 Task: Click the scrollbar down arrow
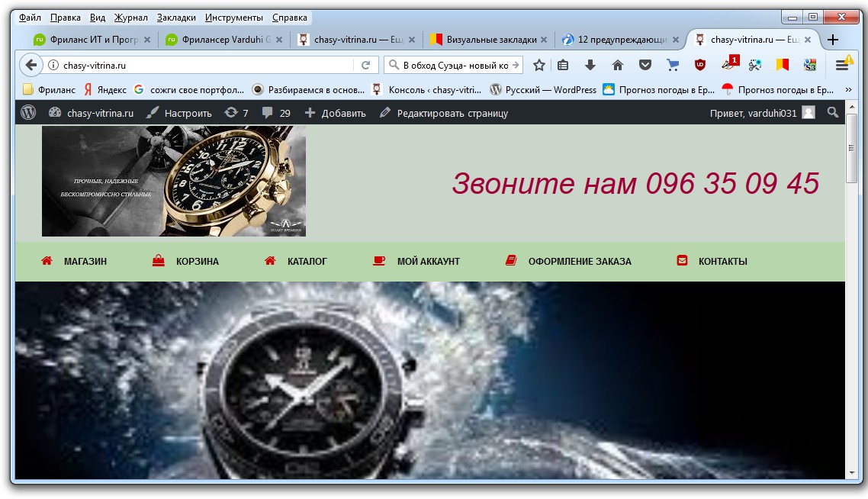(851, 473)
